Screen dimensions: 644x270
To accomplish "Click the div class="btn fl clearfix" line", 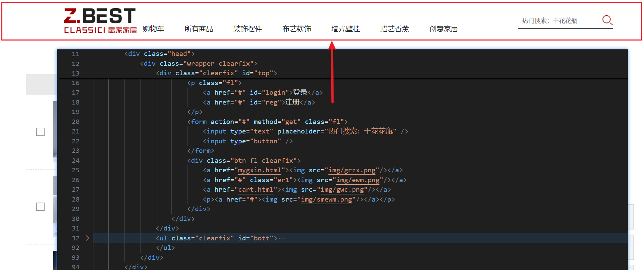I will (244, 160).
